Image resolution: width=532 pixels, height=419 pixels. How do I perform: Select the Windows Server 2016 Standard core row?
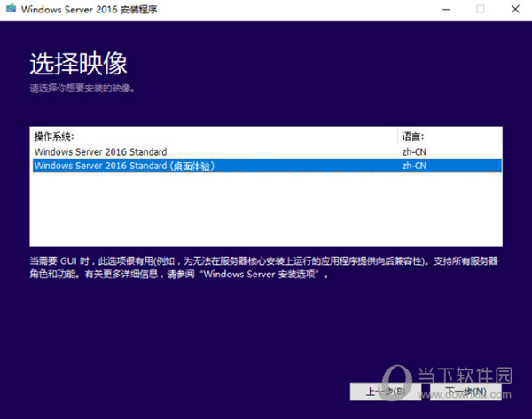100,152
